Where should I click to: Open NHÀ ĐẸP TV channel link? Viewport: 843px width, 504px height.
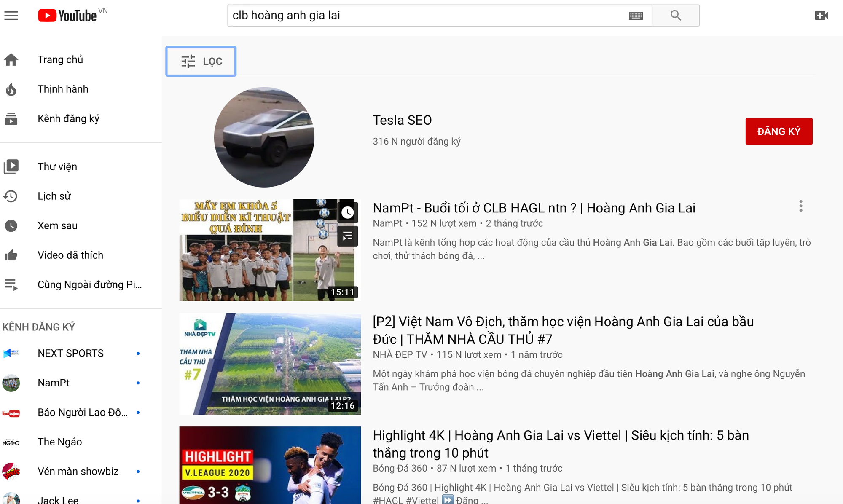400,355
